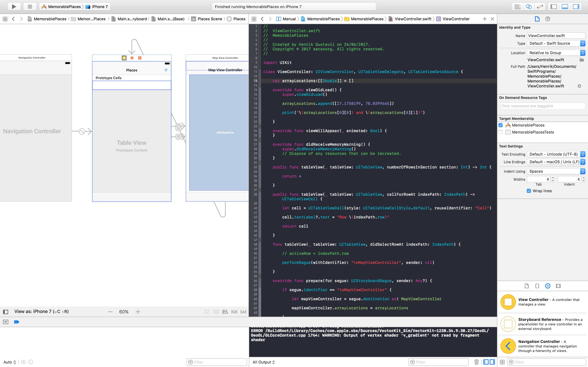Image resolution: width=588 pixels, height=367 pixels.
Task: Select Places Scene in the jump bar
Action: pyautogui.click(x=209, y=19)
